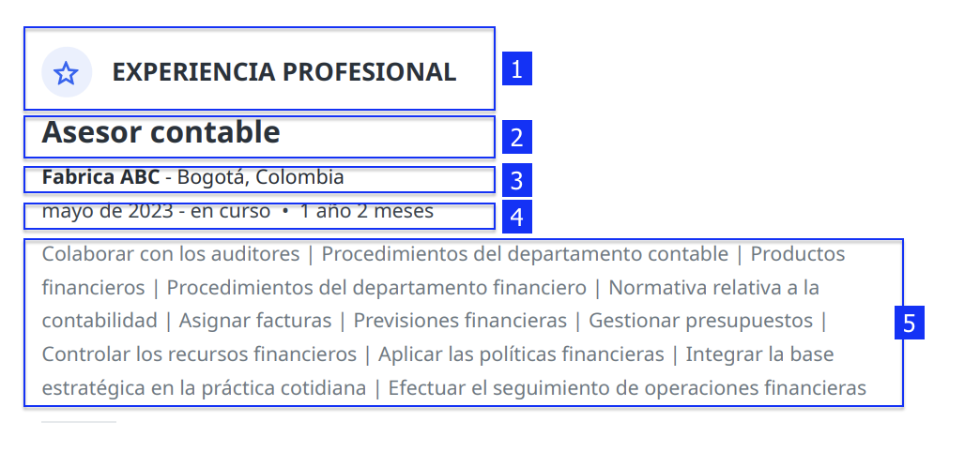Click the blue label numbered 1
980x452 pixels.
click(517, 68)
